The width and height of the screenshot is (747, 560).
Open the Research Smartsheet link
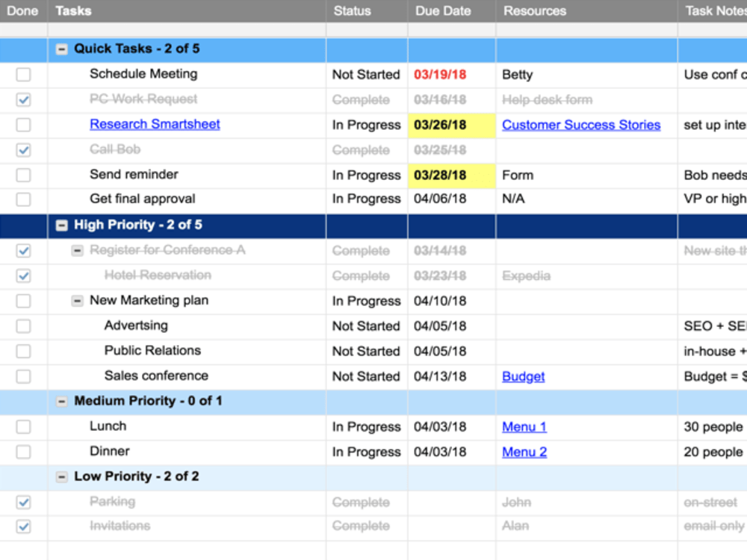coord(155,124)
